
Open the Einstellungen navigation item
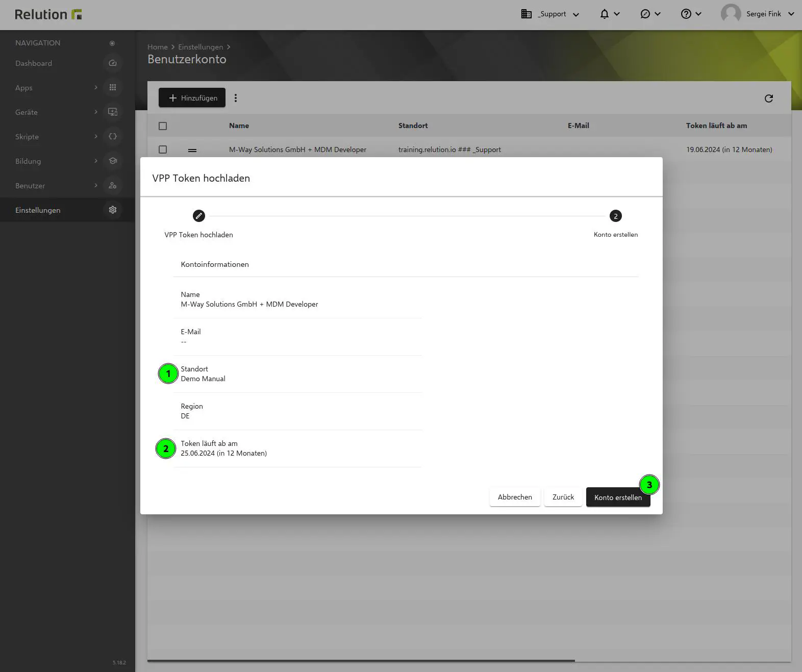[38, 210]
